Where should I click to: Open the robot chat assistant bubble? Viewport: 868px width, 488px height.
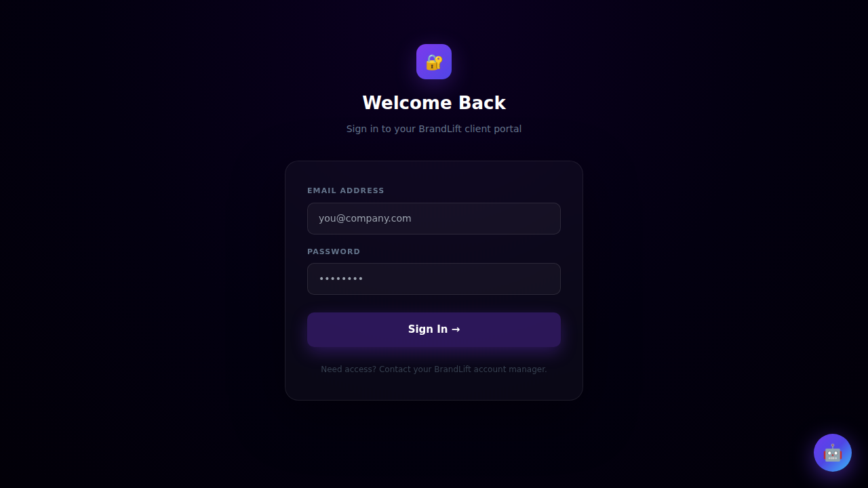point(833,453)
